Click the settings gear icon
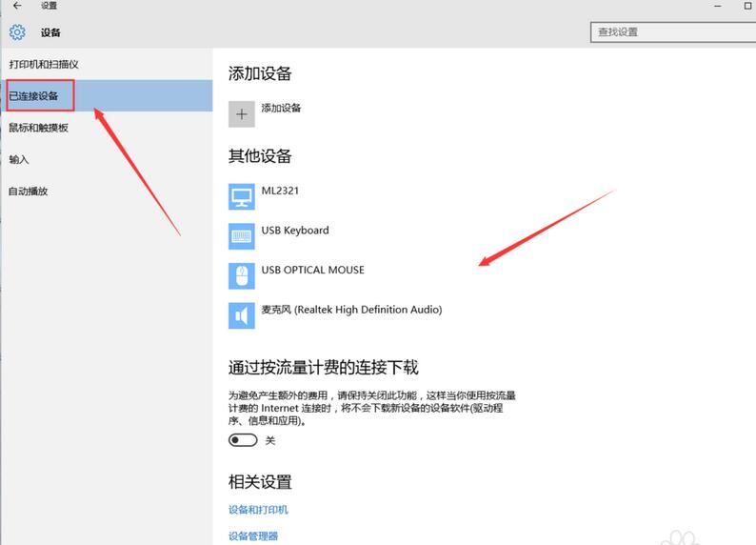The image size is (756, 545). click(x=17, y=32)
